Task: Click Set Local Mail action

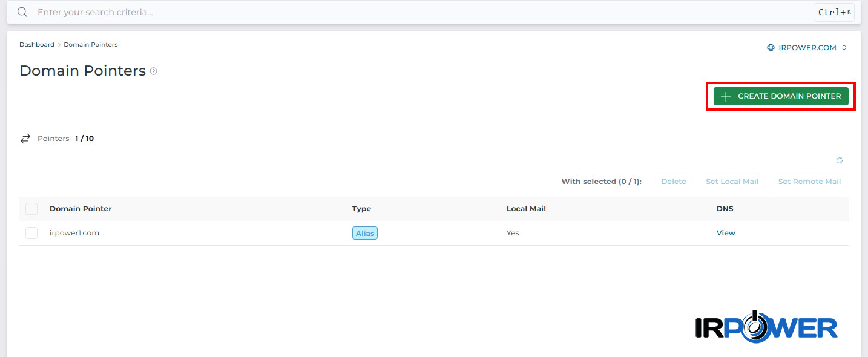Action: point(732,182)
